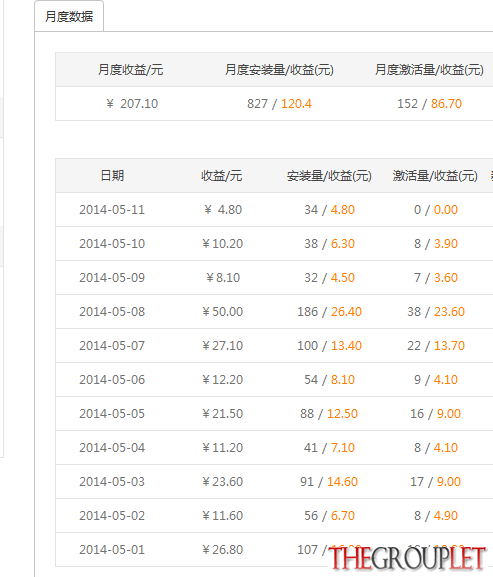Click install cell 38 / 6.30
The width and height of the screenshot is (493, 577).
pyautogui.click(x=329, y=244)
